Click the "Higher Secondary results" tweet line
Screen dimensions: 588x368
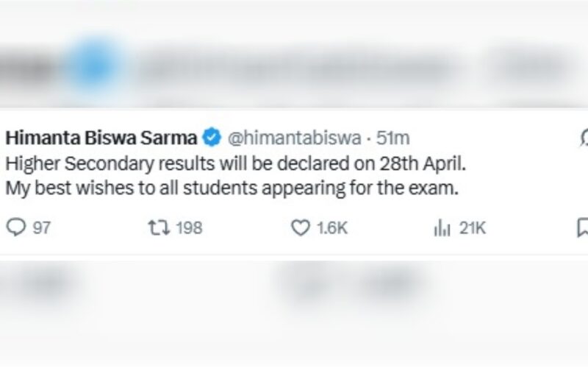tap(235, 162)
